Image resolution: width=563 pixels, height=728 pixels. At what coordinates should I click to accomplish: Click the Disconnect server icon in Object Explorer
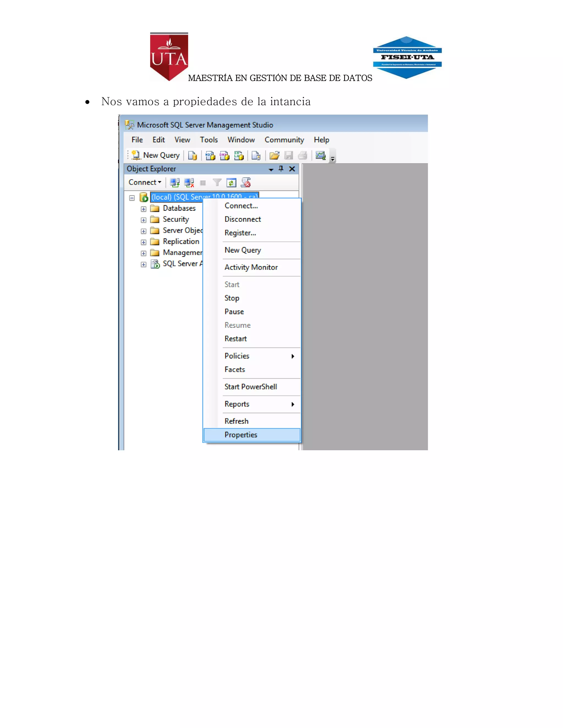(x=189, y=182)
